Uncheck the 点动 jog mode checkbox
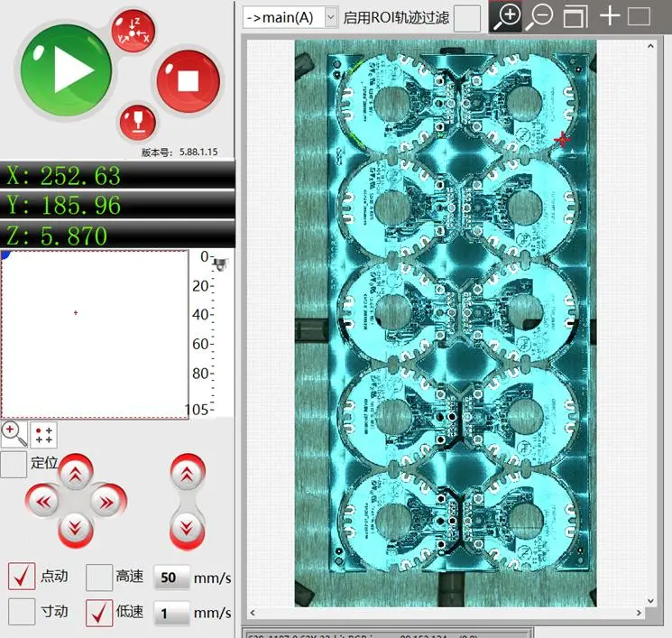This screenshot has width=672, height=638. [22, 577]
